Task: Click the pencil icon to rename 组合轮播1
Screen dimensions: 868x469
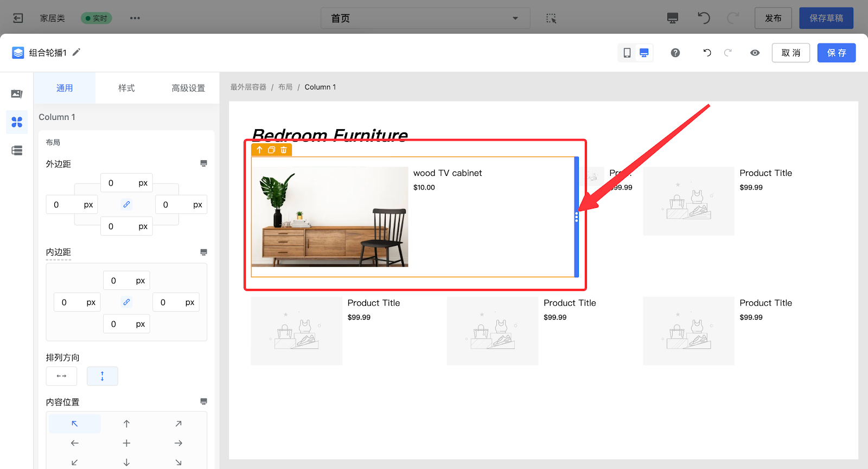Action: (x=76, y=52)
